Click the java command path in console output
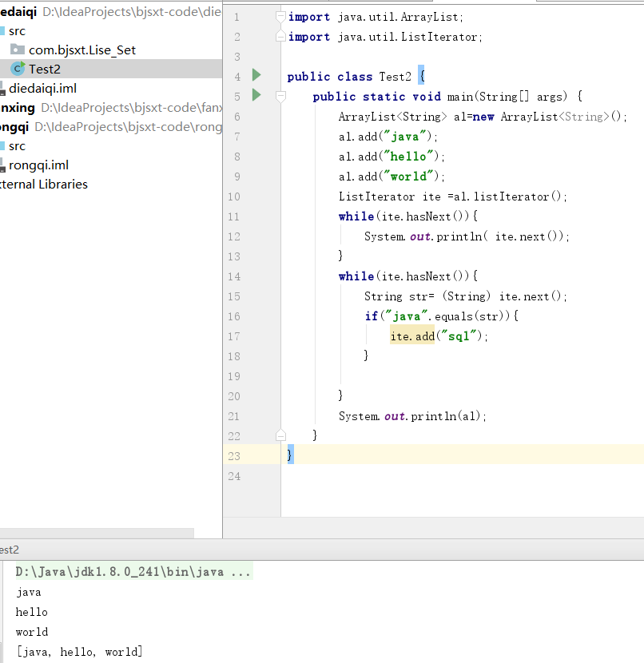The image size is (644, 663). (x=133, y=572)
